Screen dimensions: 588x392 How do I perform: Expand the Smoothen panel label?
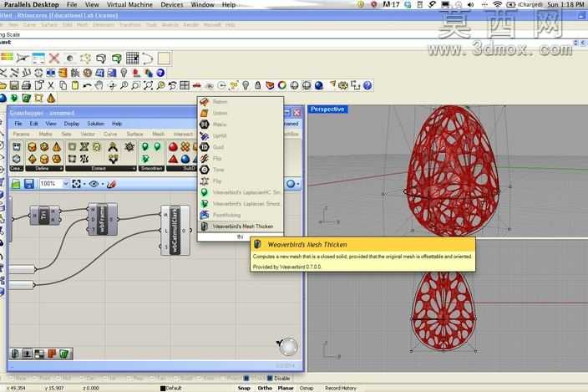point(151,169)
